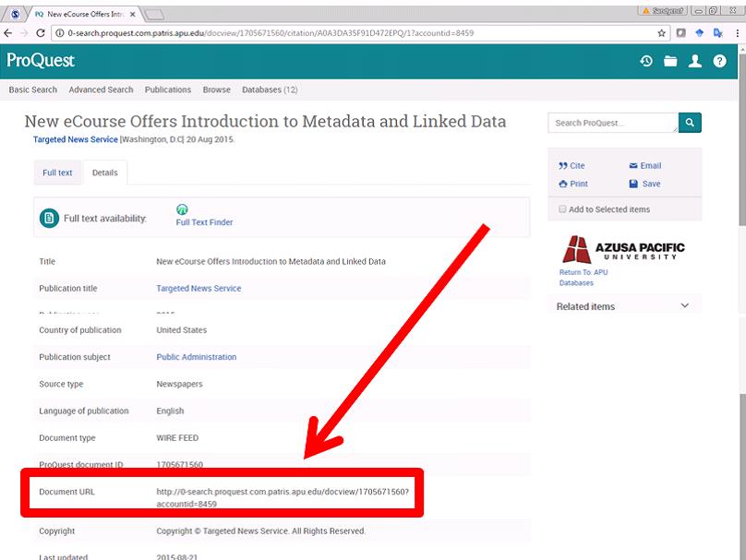Click the ProQuest logo
Viewport: 746px width, 560px height.
pos(41,60)
